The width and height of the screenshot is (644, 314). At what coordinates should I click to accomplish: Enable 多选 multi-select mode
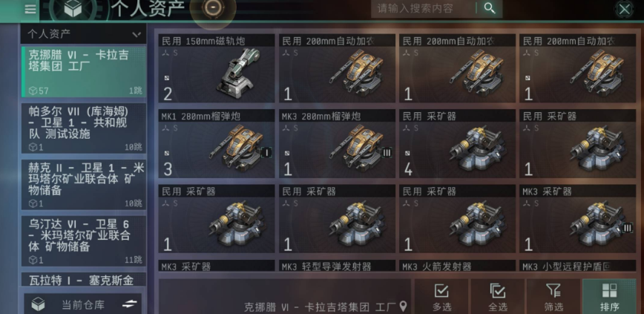441,297
